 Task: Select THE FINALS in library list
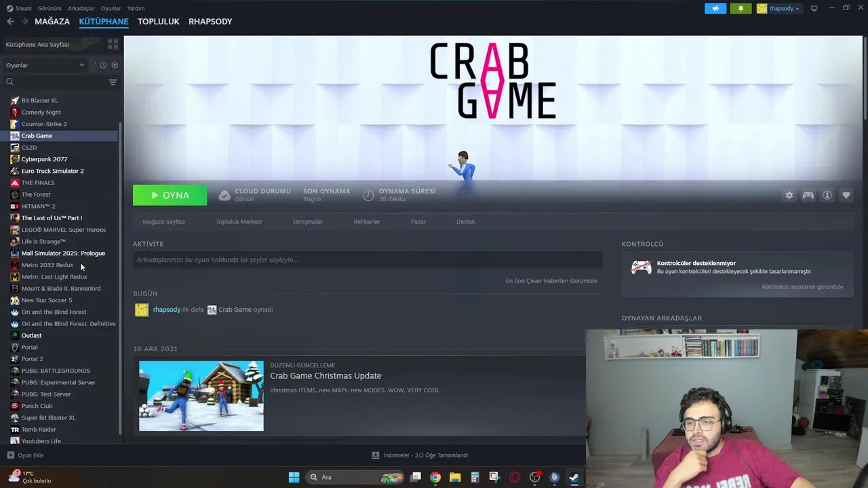click(x=38, y=183)
